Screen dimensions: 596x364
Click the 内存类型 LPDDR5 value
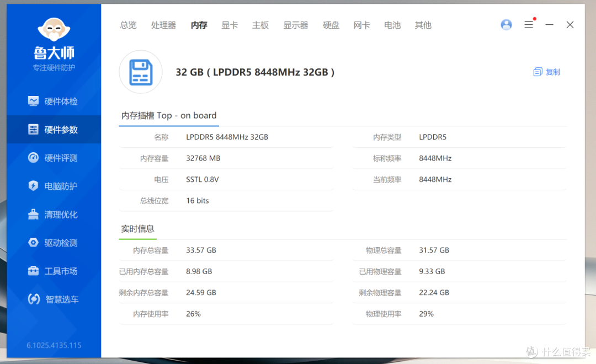click(433, 137)
